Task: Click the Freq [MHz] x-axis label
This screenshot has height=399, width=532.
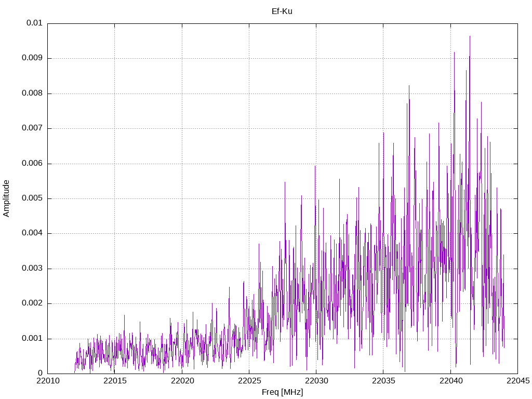Action: pyautogui.click(x=282, y=392)
